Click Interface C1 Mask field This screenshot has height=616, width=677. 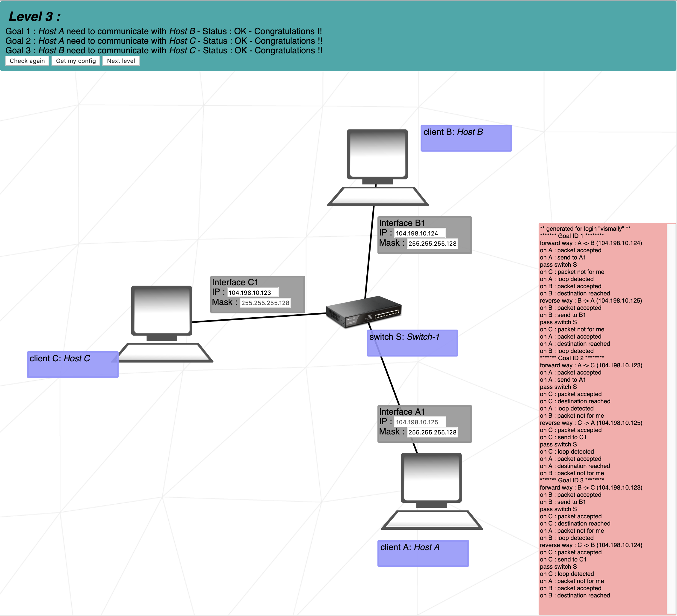pos(265,303)
